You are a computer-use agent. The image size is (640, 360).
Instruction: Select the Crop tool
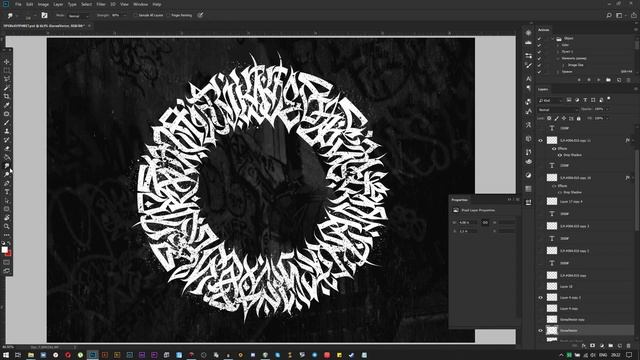7,96
